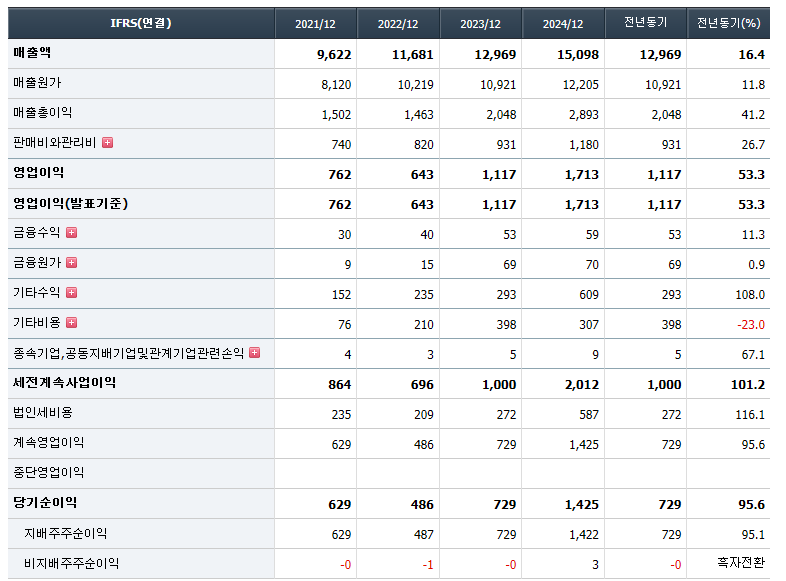
Task: Expand the 판매비와관리비 row plus icon
Action: click(x=107, y=143)
